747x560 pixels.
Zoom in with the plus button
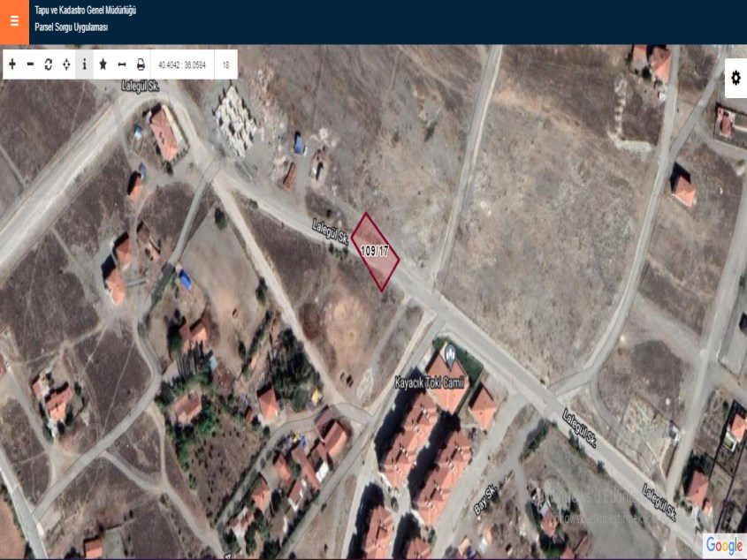click(x=12, y=64)
